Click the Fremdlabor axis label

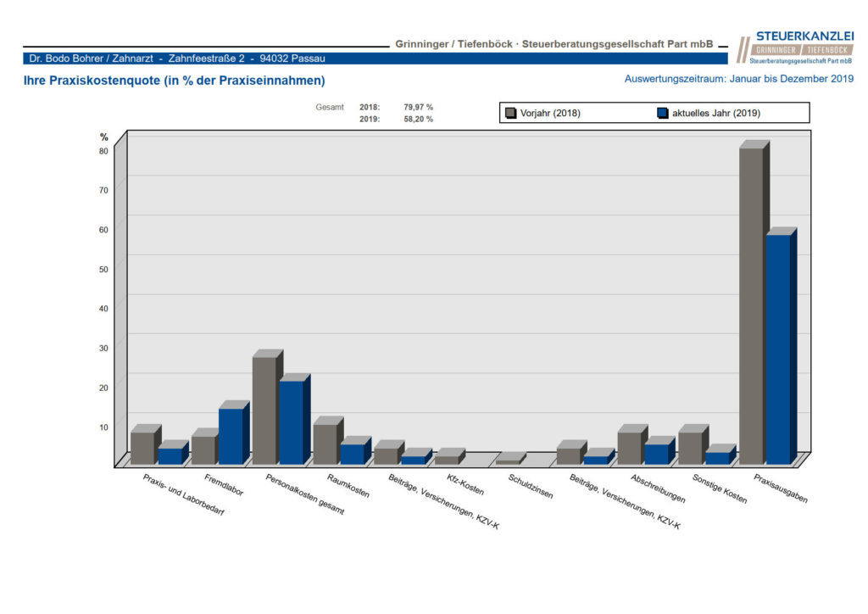click(x=224, y=485)
